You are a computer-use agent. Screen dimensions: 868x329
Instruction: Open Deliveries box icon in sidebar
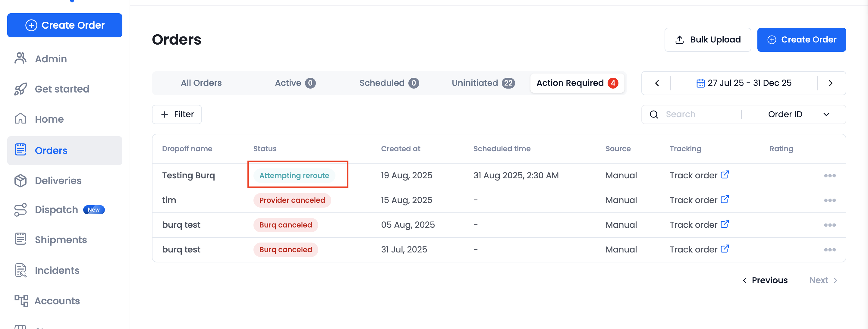[20, 180]
